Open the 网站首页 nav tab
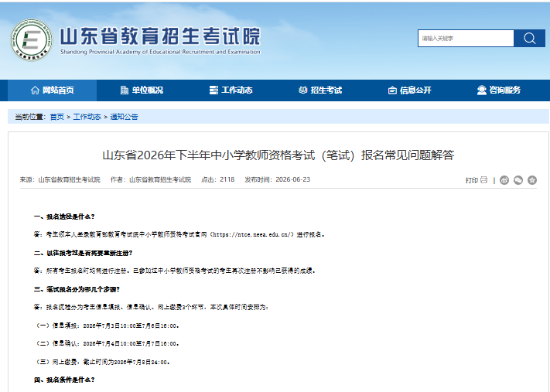 click(53, 90)
